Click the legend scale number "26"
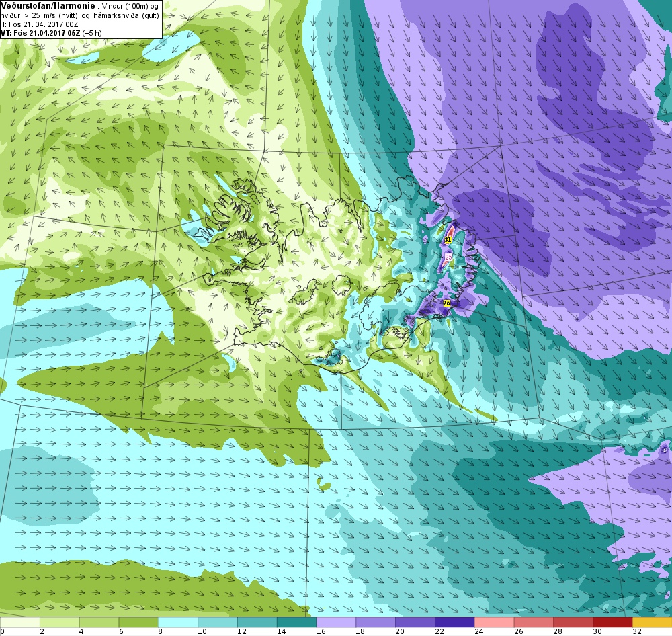The width and height of the screenshot is (672, 636). (518, 631)
